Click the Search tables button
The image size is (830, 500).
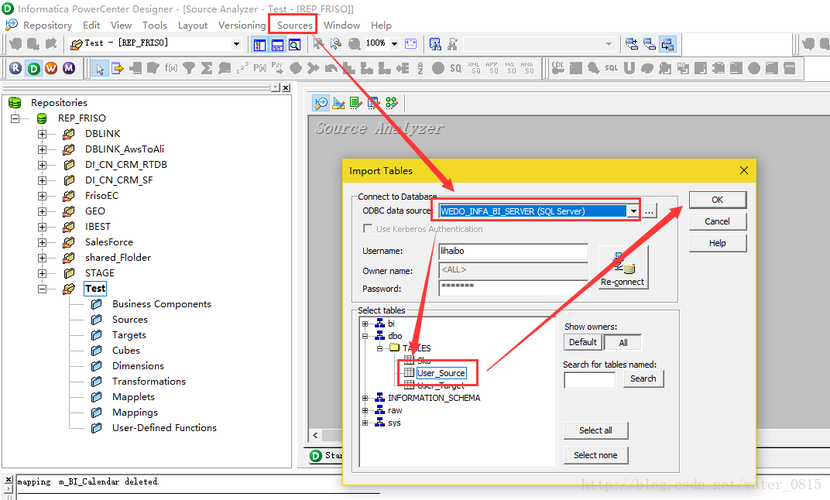click(x=643, y=379)
